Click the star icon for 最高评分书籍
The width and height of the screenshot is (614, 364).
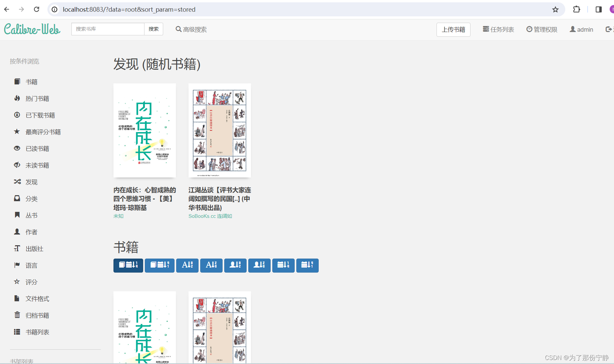coord(17,131)
